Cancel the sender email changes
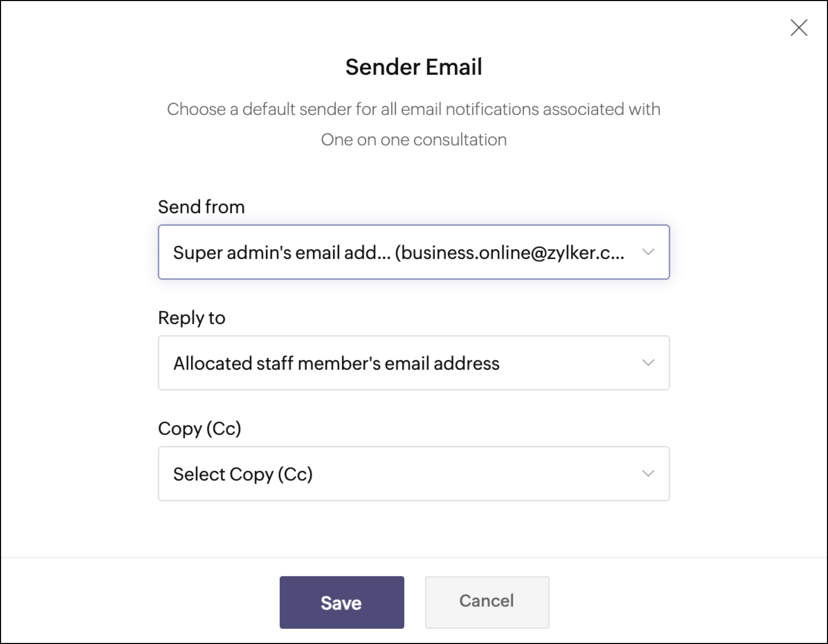This screenshot has height=644, width=828. pyautogui.click(x=487, y=602)
